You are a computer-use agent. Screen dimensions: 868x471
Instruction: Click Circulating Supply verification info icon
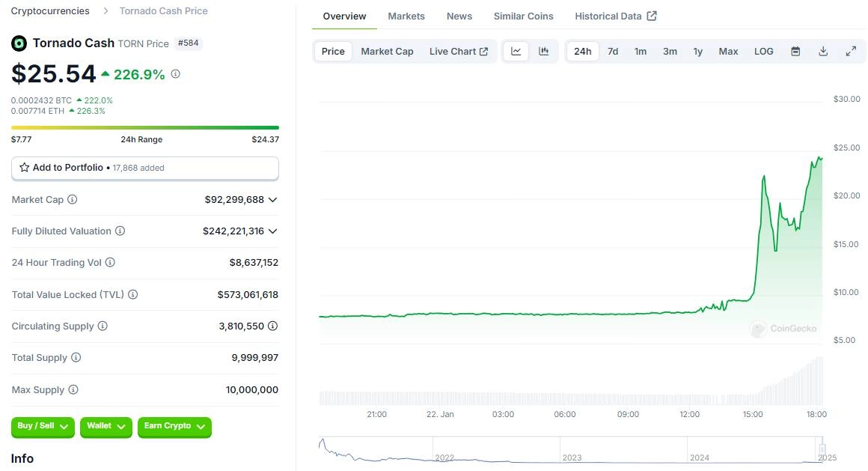tap(272, 326)
